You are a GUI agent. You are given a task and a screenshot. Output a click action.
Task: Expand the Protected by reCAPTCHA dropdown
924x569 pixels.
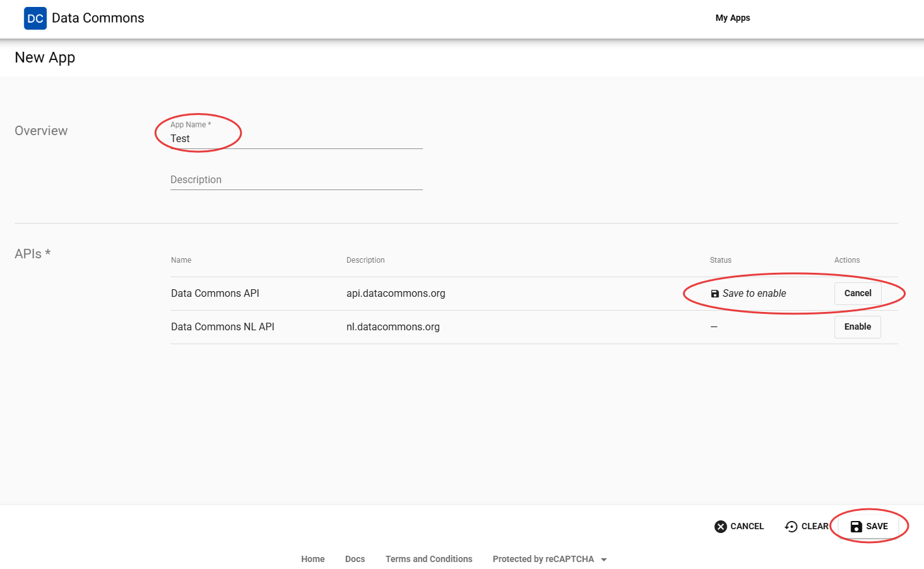pyautogui.click(x=550, y=560)
